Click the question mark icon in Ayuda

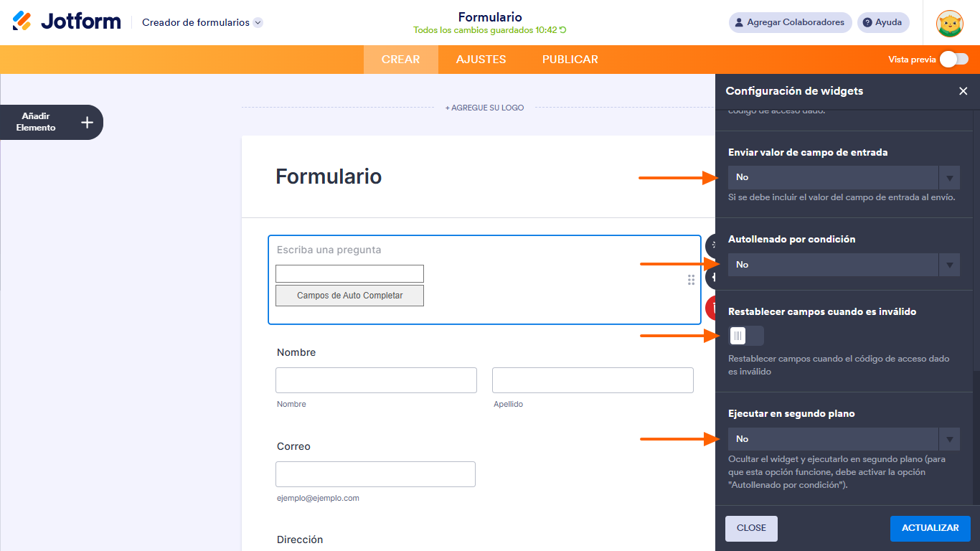click(x=867, y=22)
